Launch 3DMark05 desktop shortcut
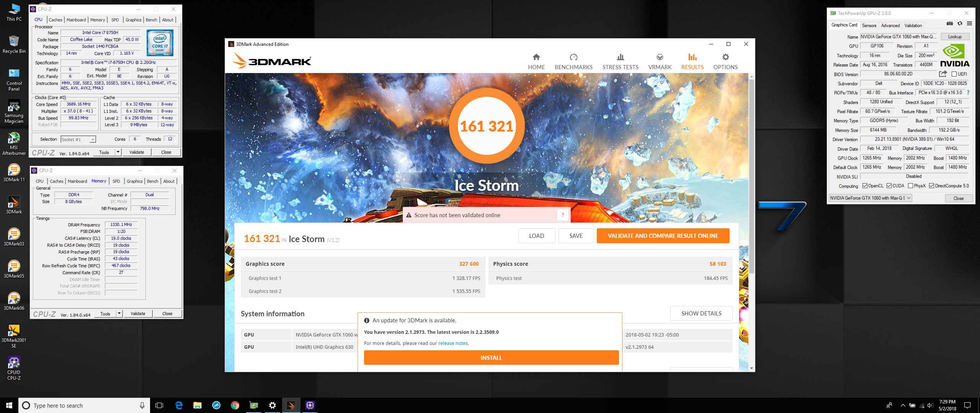Image resolution: width=980 pixels, height=413 pixels. point(14,269)
